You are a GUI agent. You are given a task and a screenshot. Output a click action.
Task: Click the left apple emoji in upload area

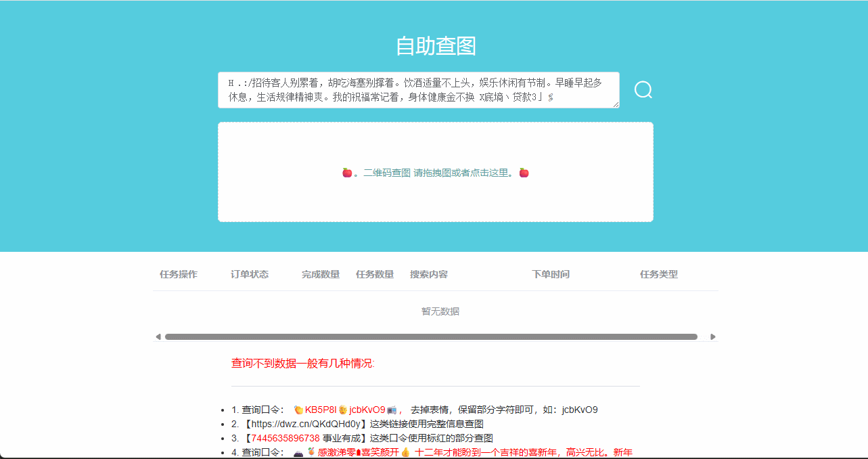[347, 173]
